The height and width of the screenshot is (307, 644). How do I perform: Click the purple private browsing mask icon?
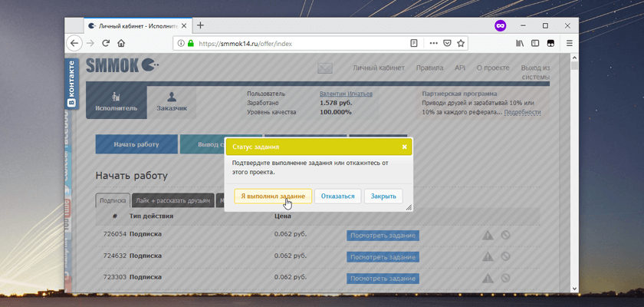click(x=500, y=25)
